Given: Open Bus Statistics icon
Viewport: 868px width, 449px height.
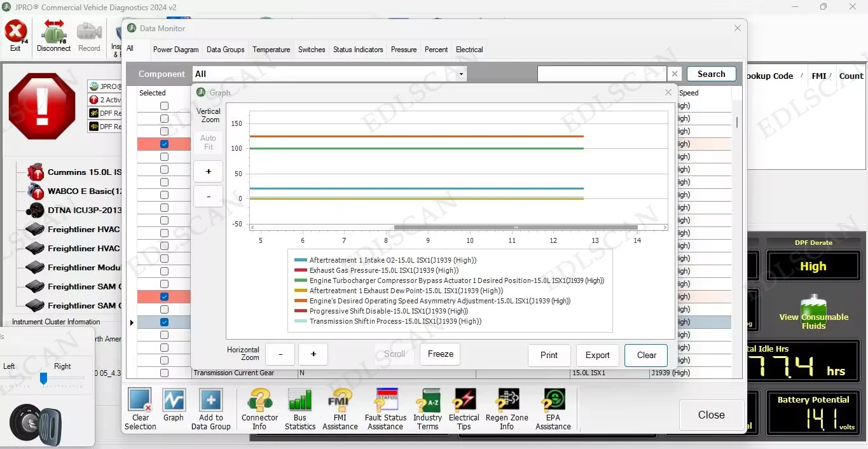Looking at the screenshot, I should coord(300,401).
